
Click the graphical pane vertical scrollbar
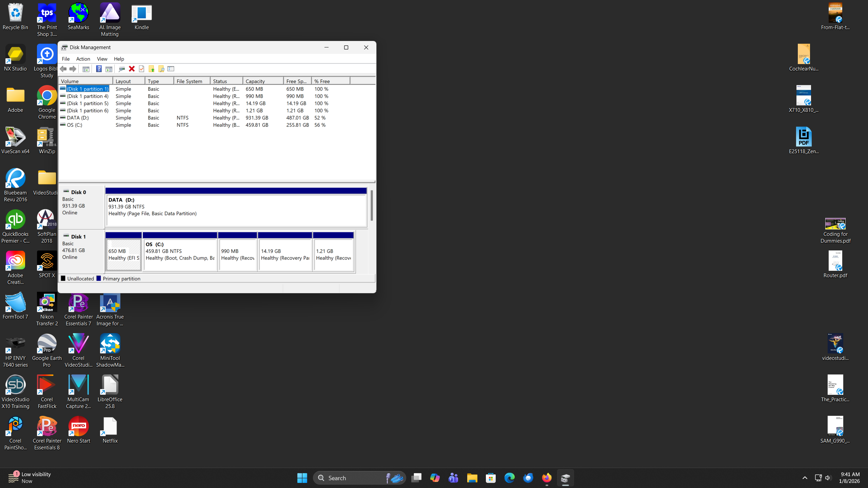pyautogui.click(x=372, y=205)
